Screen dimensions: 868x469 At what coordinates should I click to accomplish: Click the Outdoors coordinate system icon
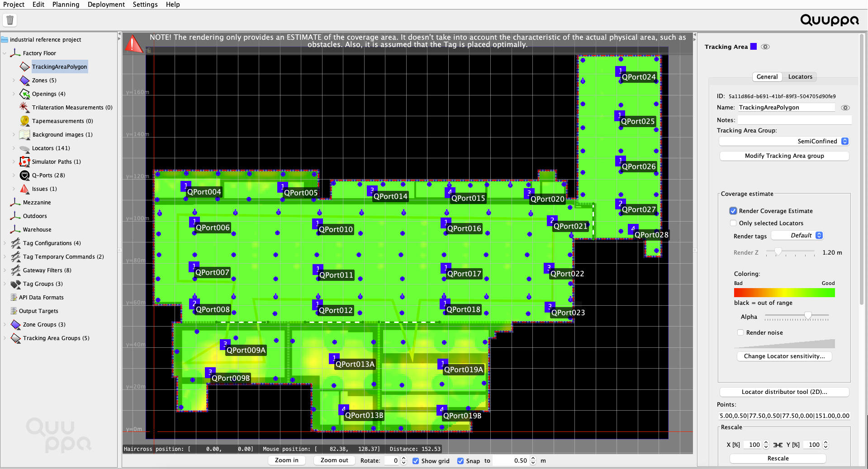coord(15,216)
